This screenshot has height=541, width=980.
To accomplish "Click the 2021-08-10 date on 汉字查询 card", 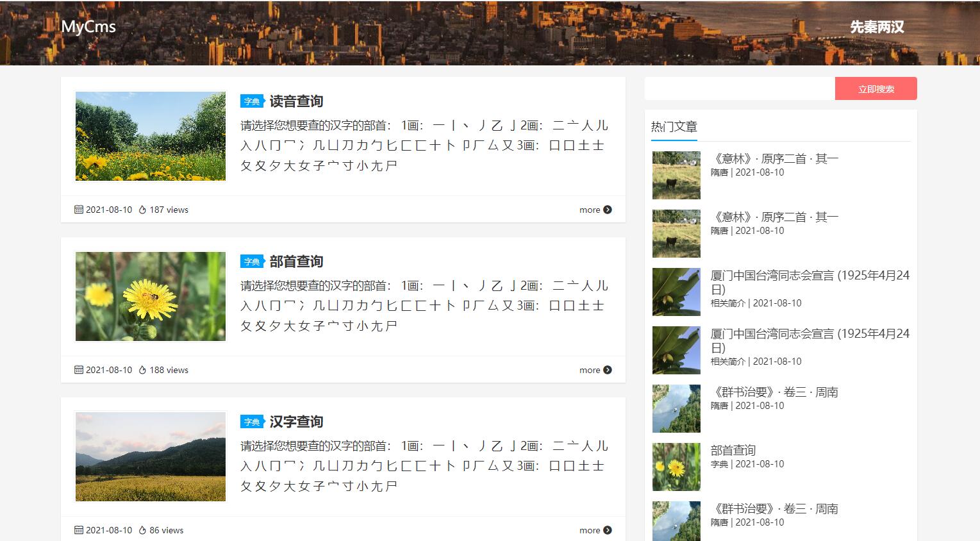I will pyautogui.click(x=109, y=530).
